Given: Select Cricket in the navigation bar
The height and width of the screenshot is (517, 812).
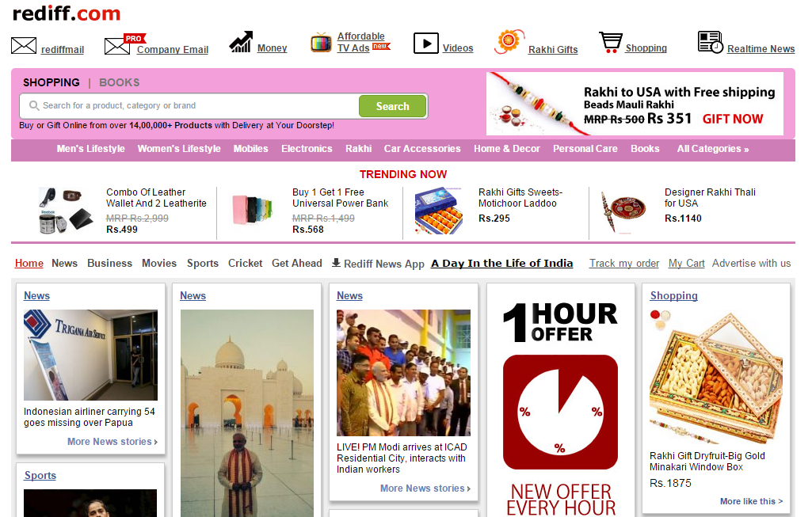Looking at the screenshot, I should click(246, 263).
